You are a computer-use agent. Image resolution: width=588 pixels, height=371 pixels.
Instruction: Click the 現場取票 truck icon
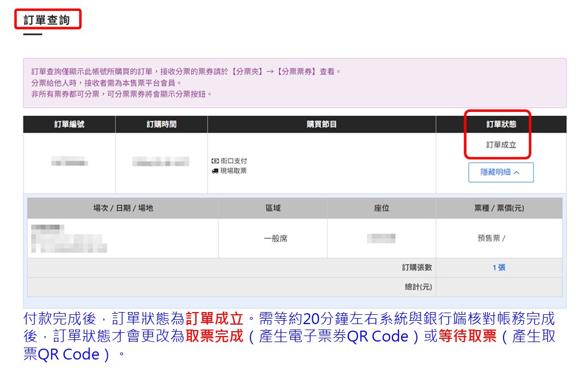[x=215, y=171]
